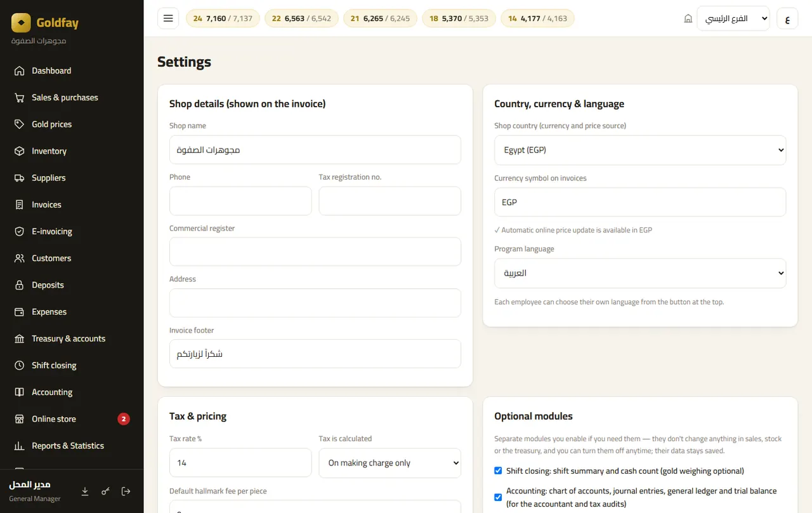Click the E-invoicing shield icon
This screenshot has width=812, height=513.
click(x=20, y=231)
